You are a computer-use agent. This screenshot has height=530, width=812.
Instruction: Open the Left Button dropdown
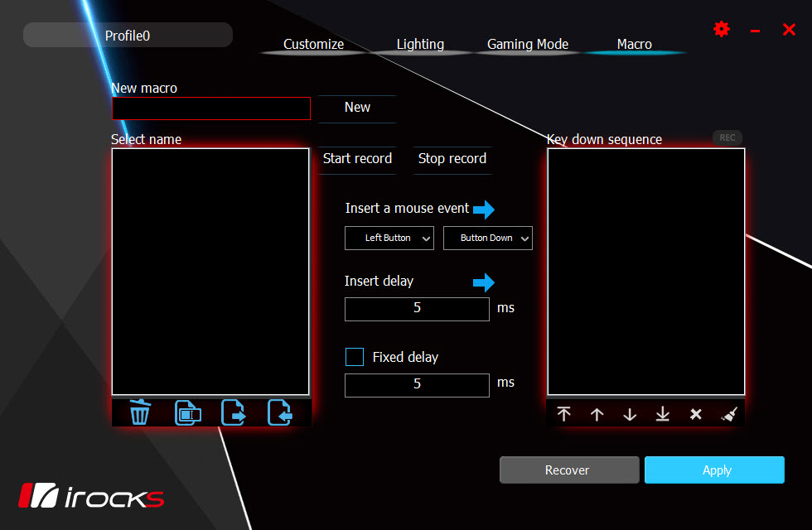(x=389, y=238)
